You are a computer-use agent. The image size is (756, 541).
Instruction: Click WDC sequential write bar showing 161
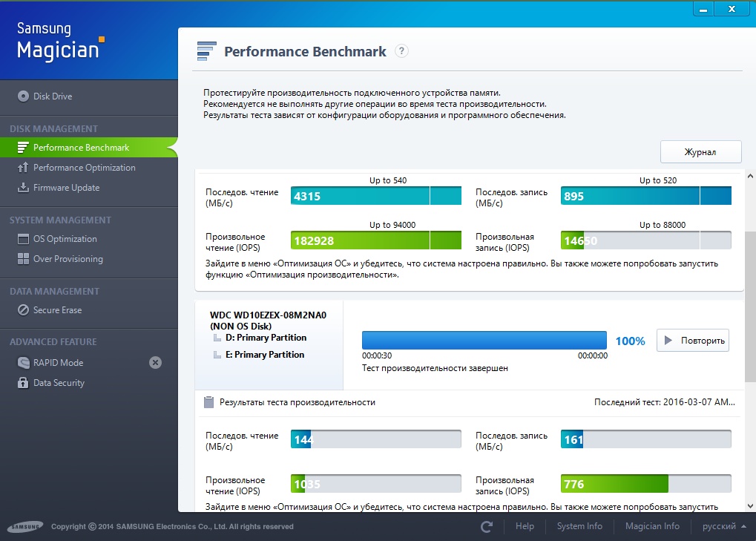(x=646, y=439)
